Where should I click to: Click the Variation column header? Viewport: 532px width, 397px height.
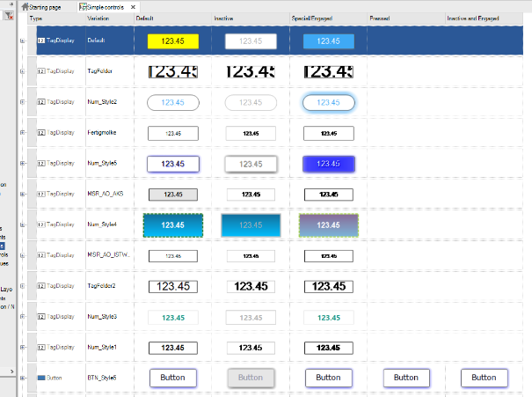[110, 18]
